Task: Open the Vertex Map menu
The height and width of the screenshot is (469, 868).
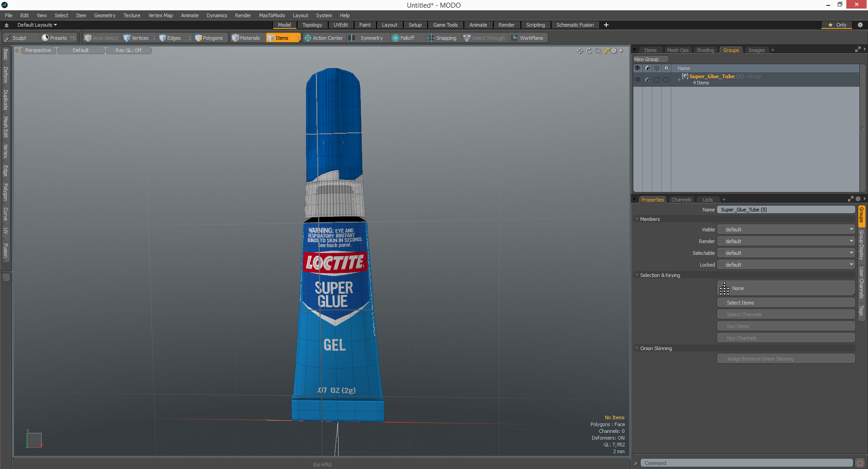Action: (x=160, y=15)
